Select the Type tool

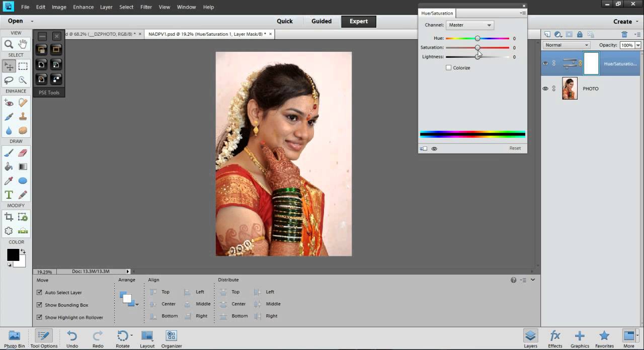9,195
